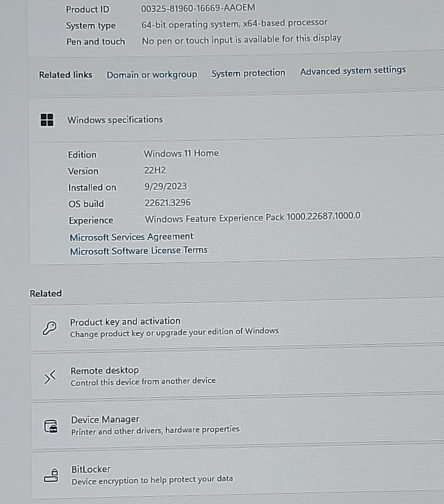Click the Device Manager icon

(x=51, y=426)
